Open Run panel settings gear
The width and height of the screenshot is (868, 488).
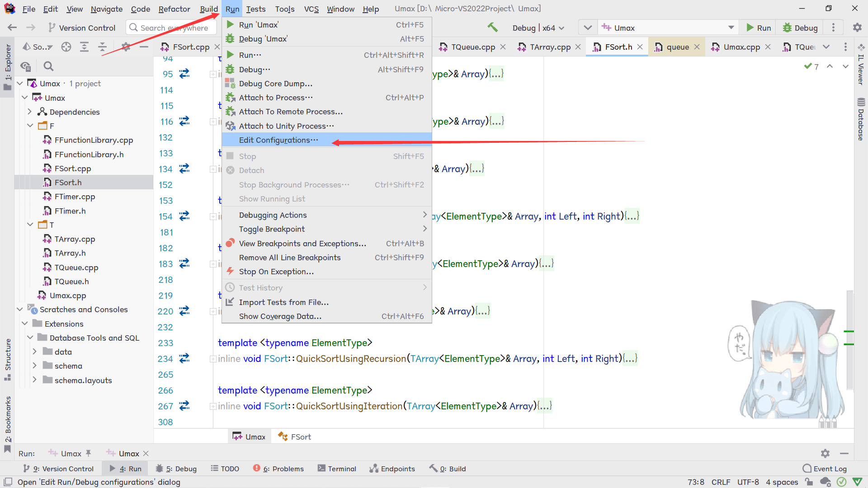pyautogui.click(x=825, y=453)
